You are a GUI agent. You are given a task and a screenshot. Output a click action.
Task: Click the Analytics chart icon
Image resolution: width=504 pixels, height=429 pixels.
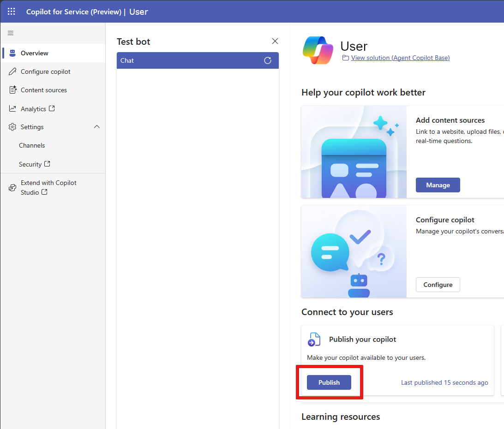[x=12, y=108]
